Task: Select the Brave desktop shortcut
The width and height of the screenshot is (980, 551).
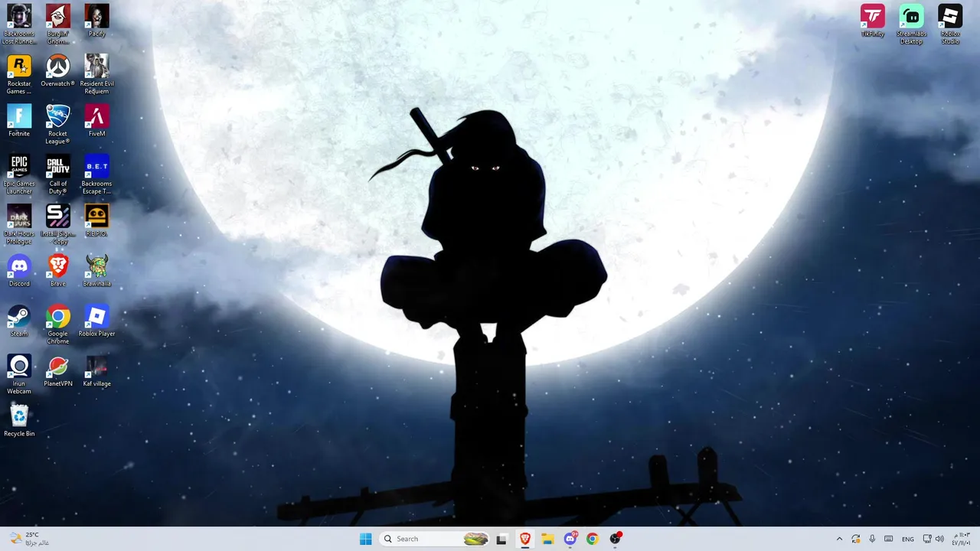Action: pyautogui.click(x=57, y=271)
